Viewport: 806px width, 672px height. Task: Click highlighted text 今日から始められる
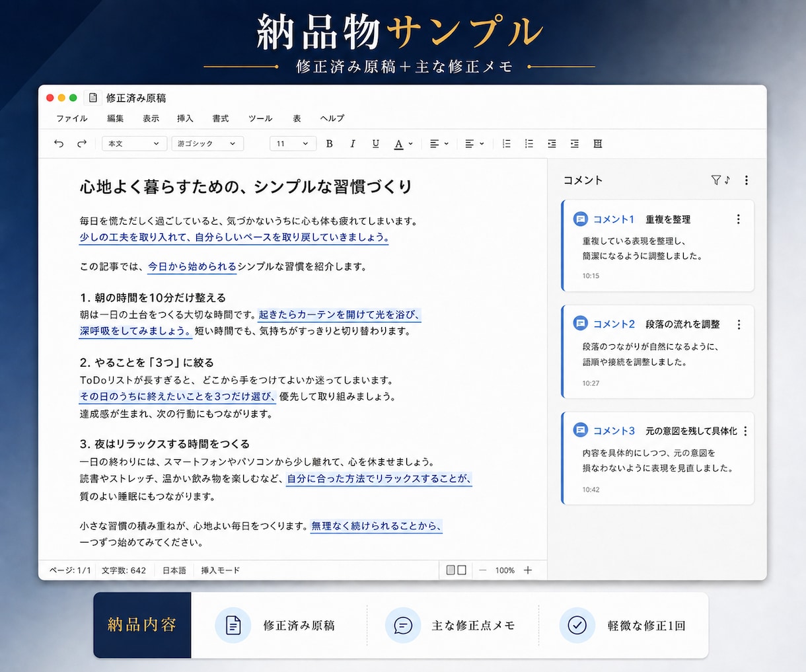(x=192, y=266)
